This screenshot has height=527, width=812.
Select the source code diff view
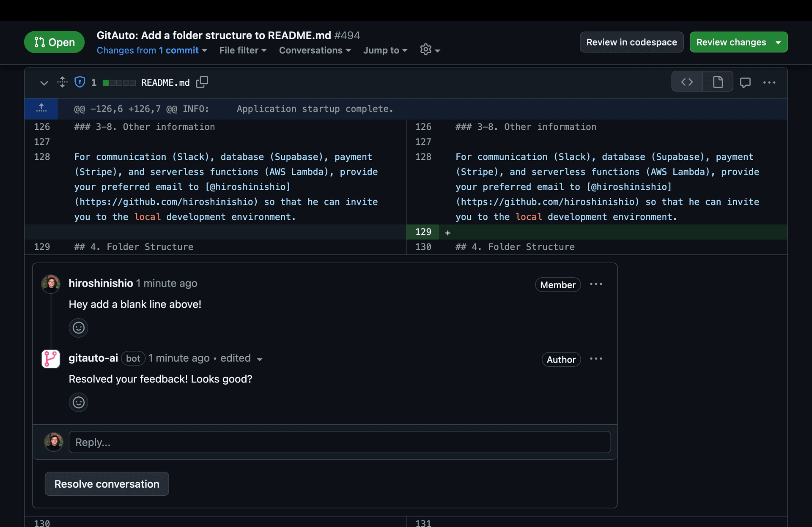tap(687, 82)
